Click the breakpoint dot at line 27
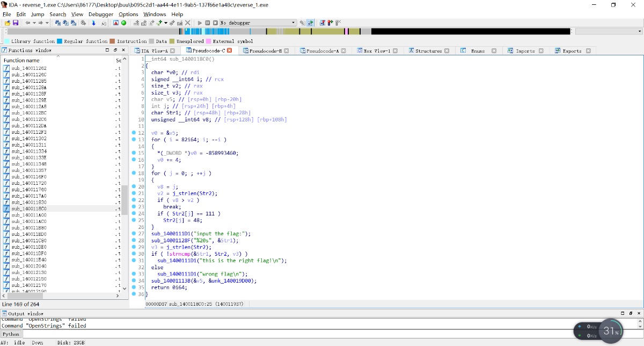The height and width of the screenshot is (346, 644). click(134, 234)
